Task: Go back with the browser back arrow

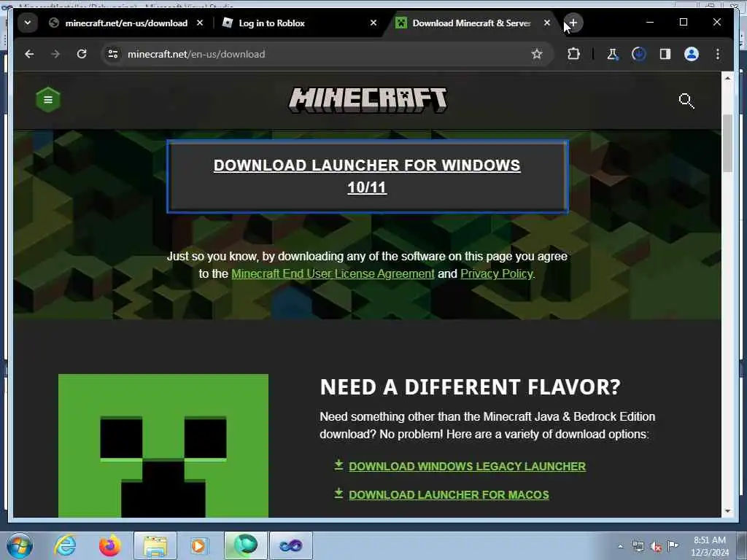Action: tap(29, 54)
